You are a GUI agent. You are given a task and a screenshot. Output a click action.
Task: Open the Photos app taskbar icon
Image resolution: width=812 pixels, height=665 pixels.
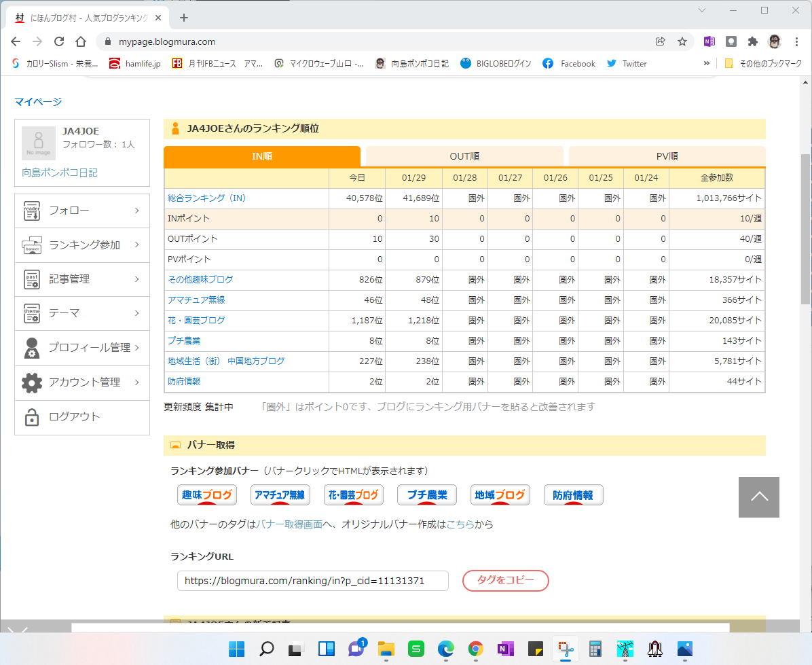coord(684,649)
